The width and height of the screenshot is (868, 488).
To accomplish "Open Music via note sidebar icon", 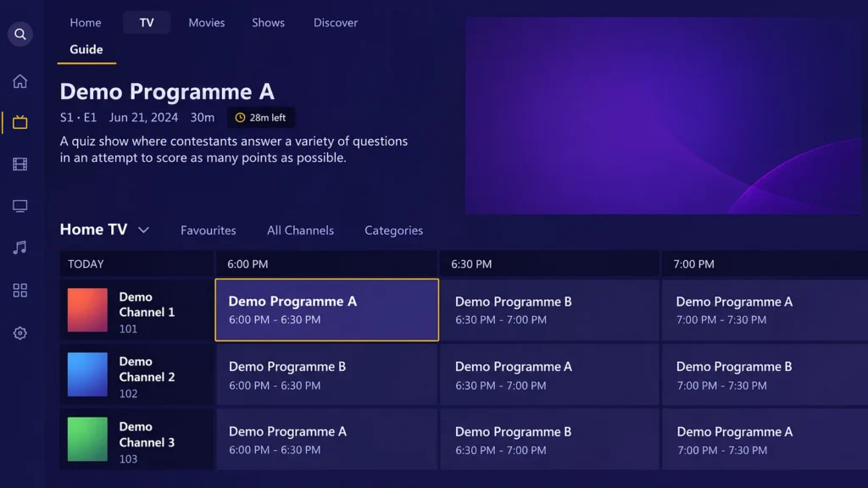I will tap(20, 247).
